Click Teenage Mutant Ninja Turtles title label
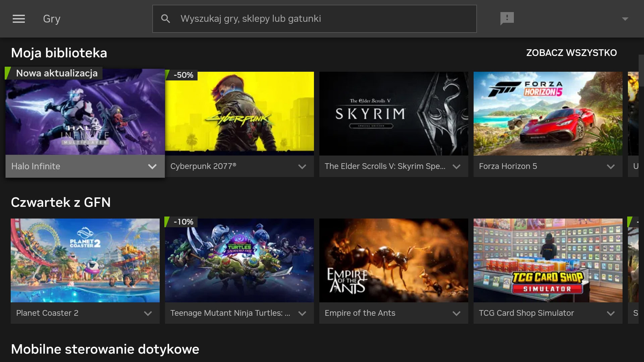 pos(230,313)
